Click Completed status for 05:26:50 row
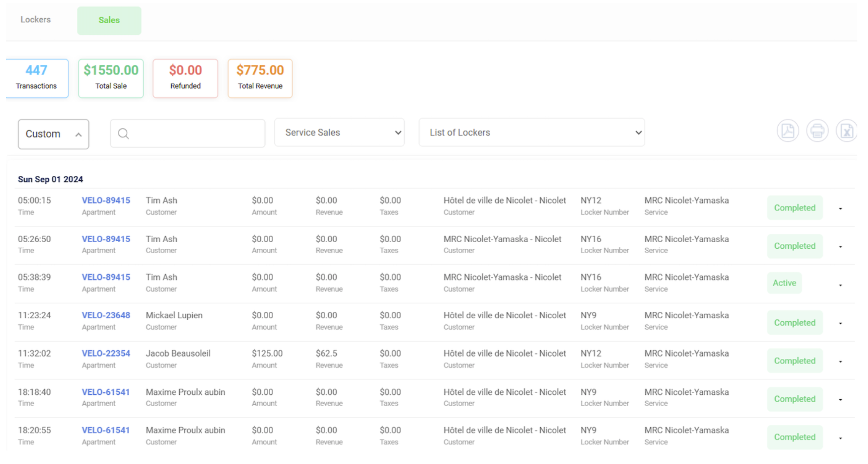Viewport: 868px width, 464px height. 795,246
